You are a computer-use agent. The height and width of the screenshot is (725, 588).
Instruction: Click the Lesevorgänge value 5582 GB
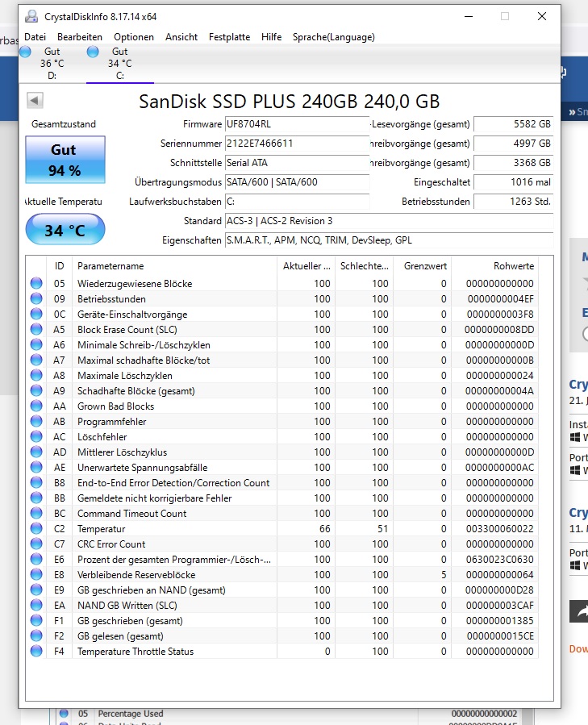514,124
